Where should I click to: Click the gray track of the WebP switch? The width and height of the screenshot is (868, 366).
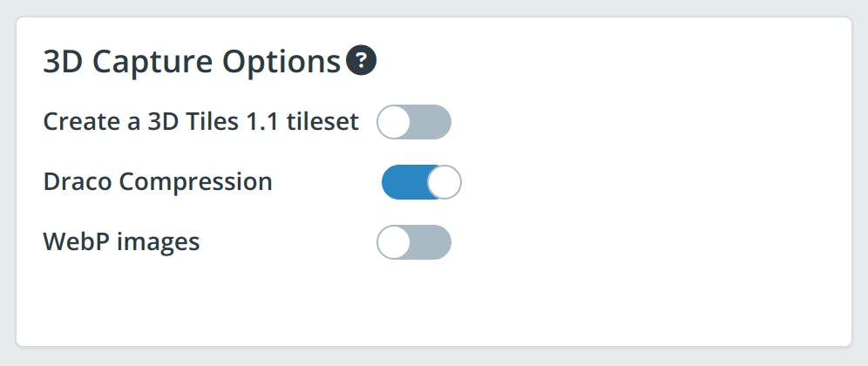tap(432, 242)
